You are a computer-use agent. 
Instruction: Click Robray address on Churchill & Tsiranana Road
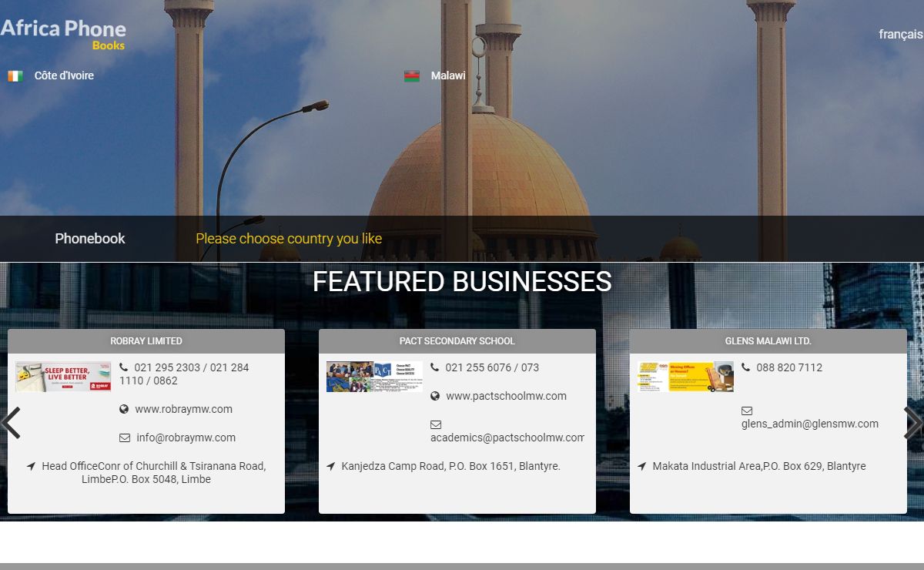coord(153,472)
